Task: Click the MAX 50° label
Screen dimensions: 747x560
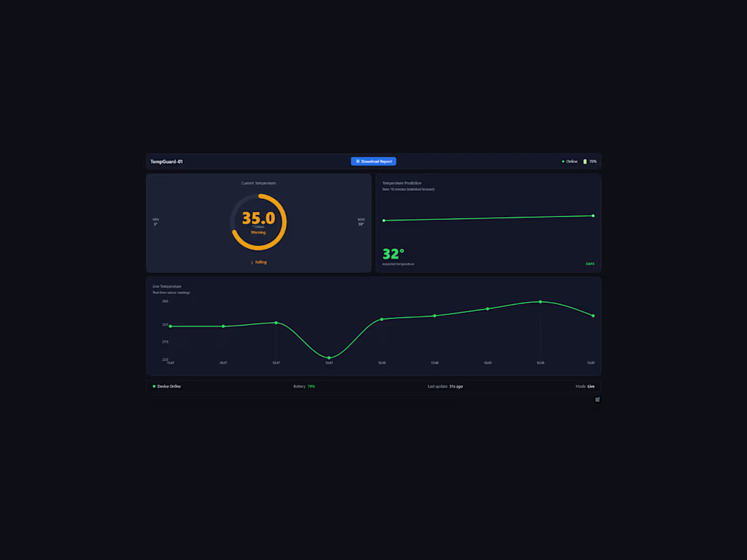Action: (x=361, y=222)
